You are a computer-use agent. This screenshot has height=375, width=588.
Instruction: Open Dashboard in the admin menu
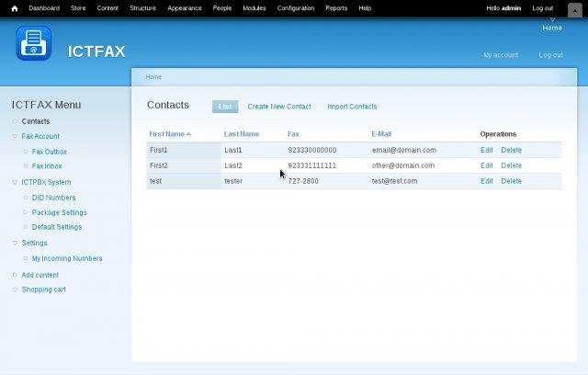pyautogui.click(x=44, y=8)
